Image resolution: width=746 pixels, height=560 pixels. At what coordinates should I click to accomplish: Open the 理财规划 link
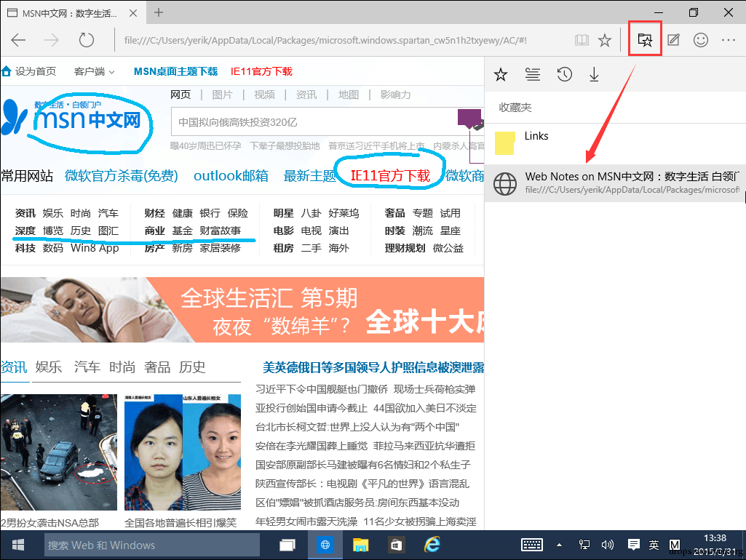coord(405,248)
